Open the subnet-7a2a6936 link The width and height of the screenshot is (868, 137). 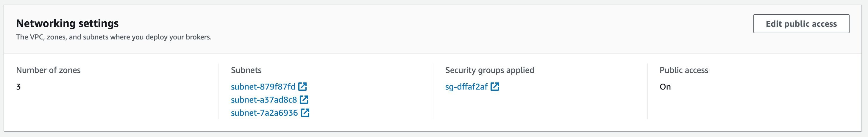[264, 113]
